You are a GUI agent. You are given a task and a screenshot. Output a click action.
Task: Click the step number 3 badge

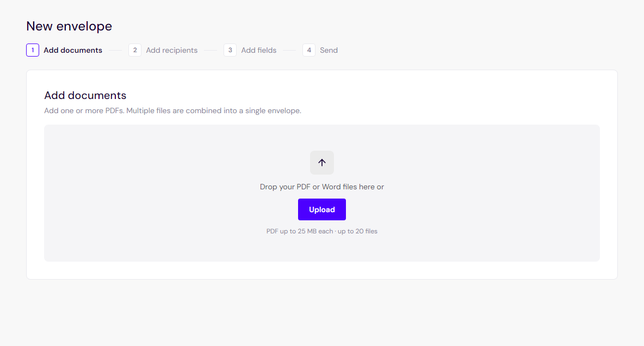230,50
